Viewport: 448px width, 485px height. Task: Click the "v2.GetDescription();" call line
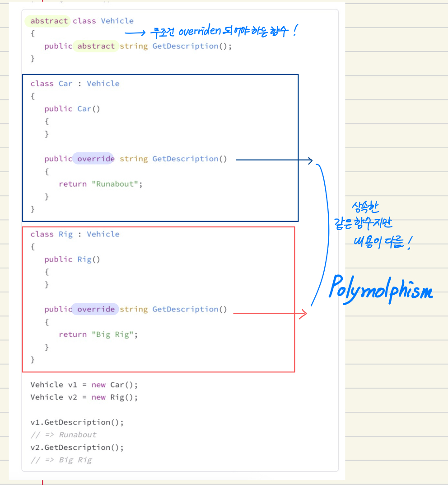click(x=77, y=447)
